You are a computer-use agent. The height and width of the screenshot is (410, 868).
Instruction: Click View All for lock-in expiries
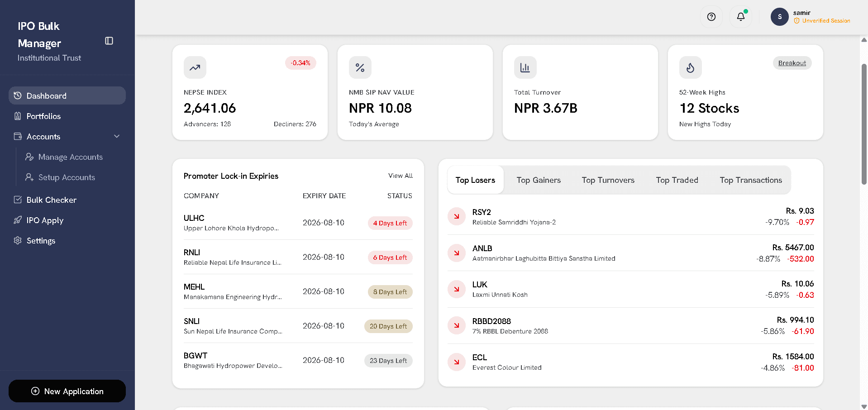[x=401, y=176]
